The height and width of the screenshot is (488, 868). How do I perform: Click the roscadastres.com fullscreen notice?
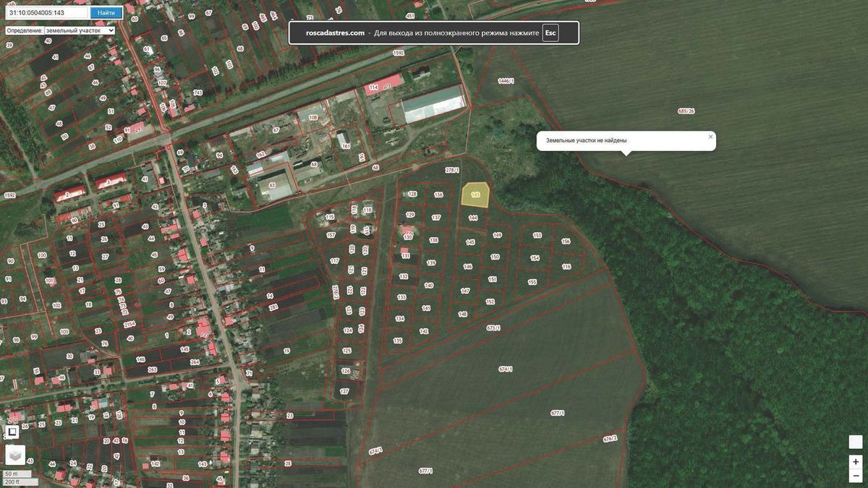click(434, 33)
